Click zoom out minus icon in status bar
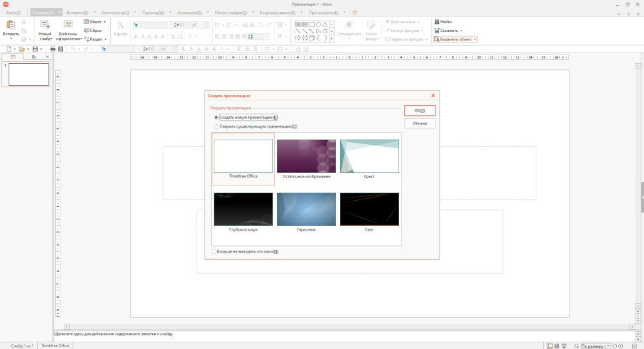Screen dimensions: 644x349 click(614, 346)
